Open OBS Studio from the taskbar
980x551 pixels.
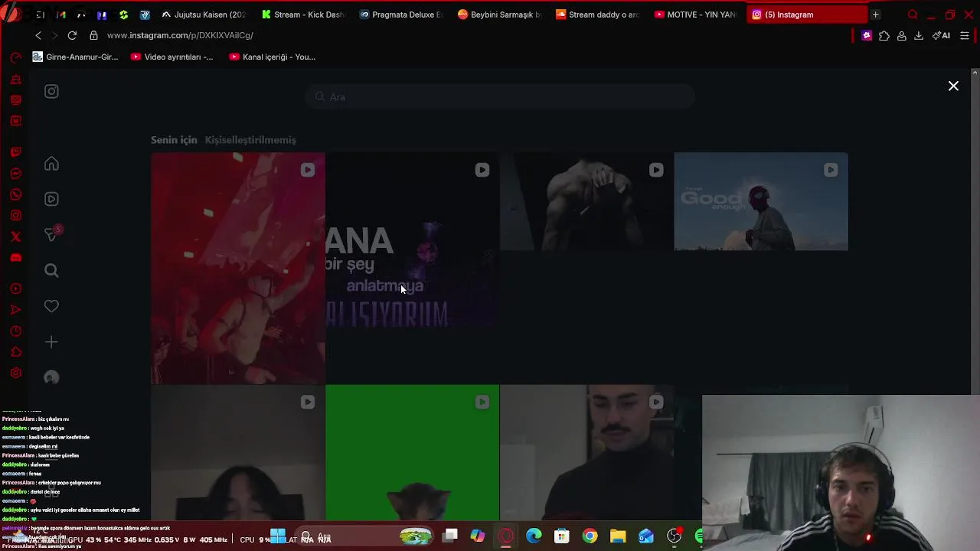click(674, 536)
